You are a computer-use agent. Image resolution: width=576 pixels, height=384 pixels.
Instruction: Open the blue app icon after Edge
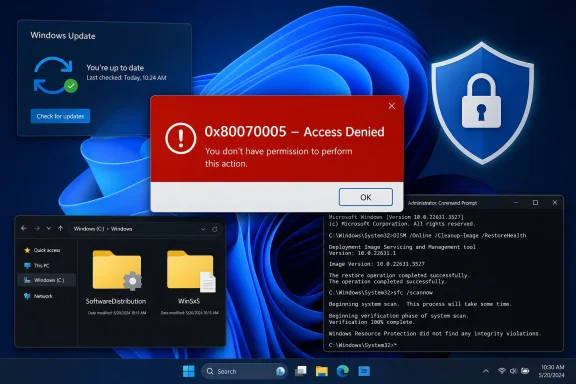(364, 371)
